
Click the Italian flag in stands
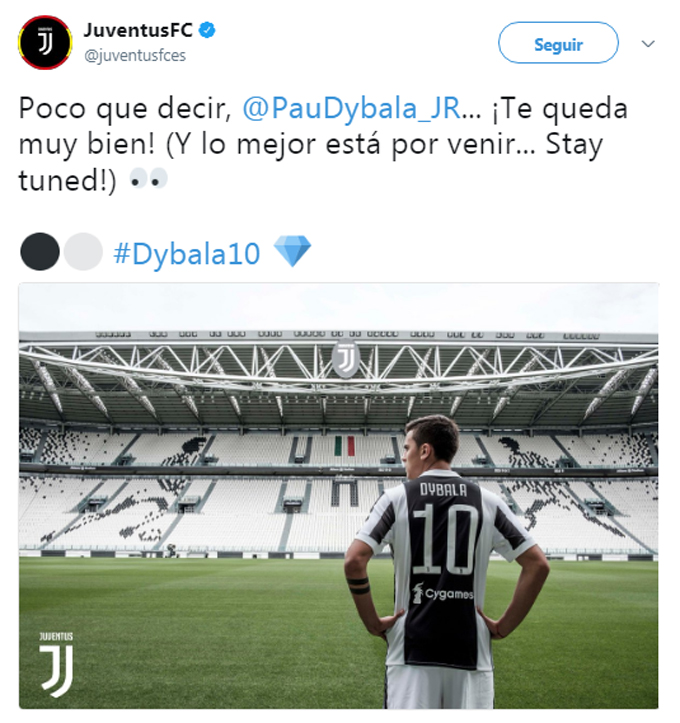(x=344, y=445)
